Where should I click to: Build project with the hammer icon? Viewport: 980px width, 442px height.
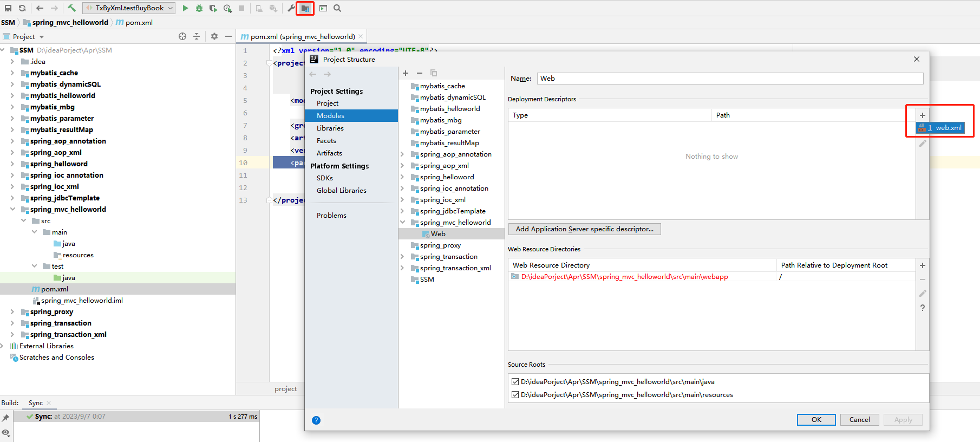71,8
